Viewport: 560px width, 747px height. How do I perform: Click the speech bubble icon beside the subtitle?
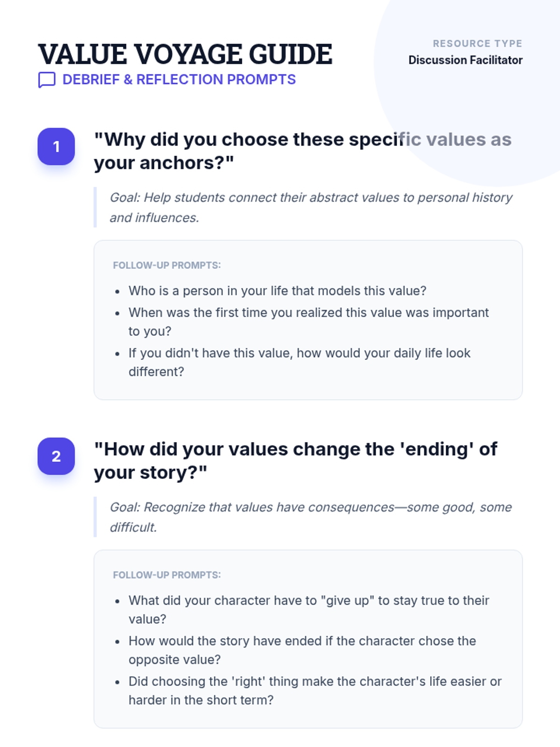tap(47, 80)
